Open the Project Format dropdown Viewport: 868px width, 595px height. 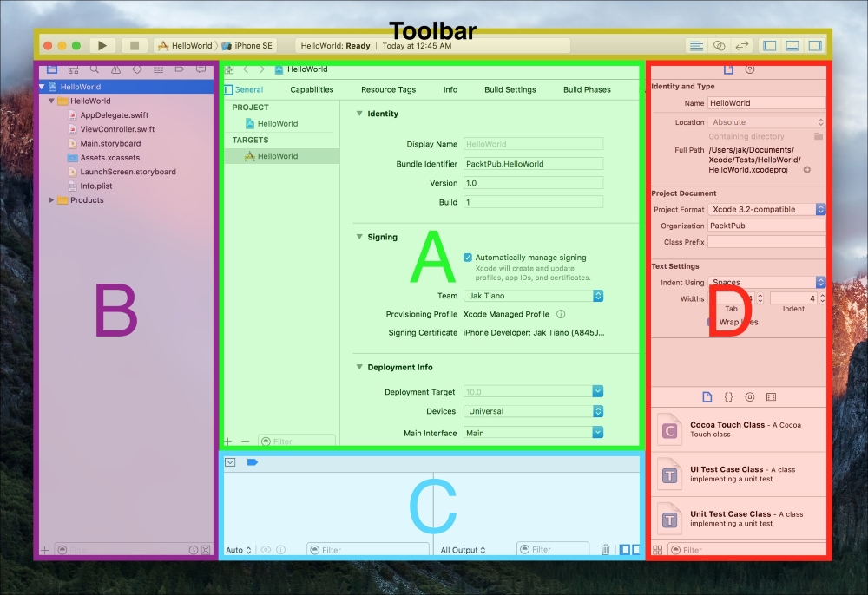766,210
